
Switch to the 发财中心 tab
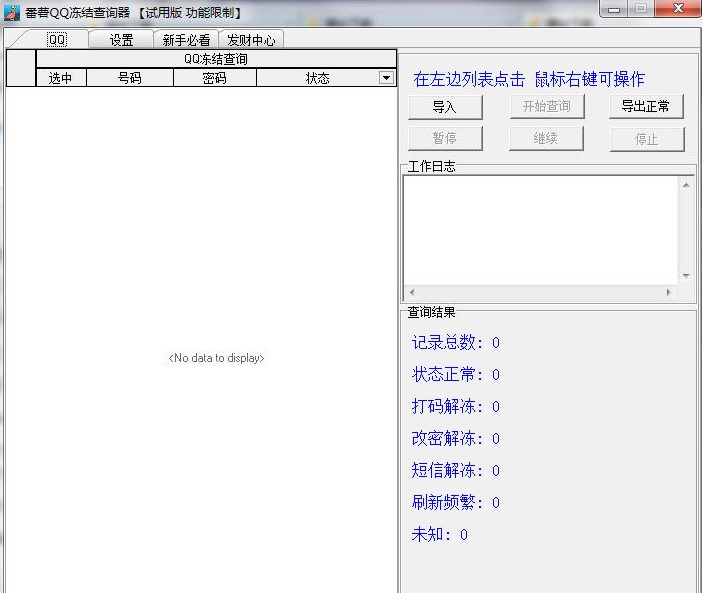click(251, 40)
